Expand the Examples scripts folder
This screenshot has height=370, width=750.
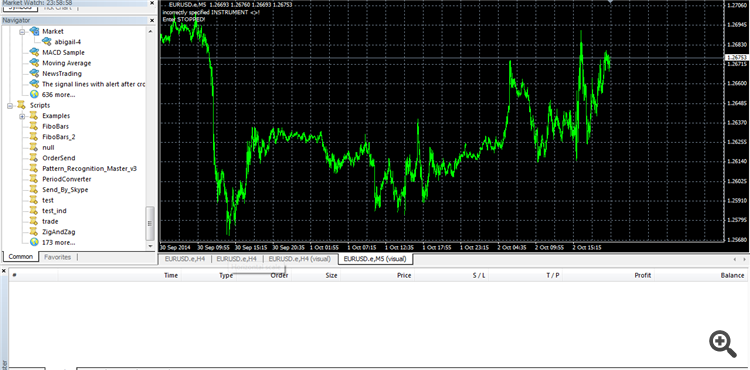pyautogui.click(x=22, y=116)
